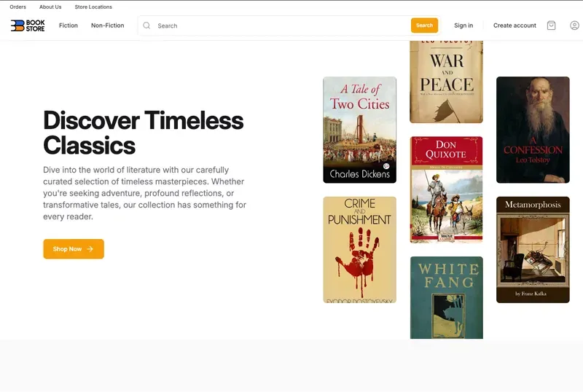Open the Fiction category menu
Image resolution: width=583 pixels, height=392 pixels.
pyautogui.click(x=69, y=26)
